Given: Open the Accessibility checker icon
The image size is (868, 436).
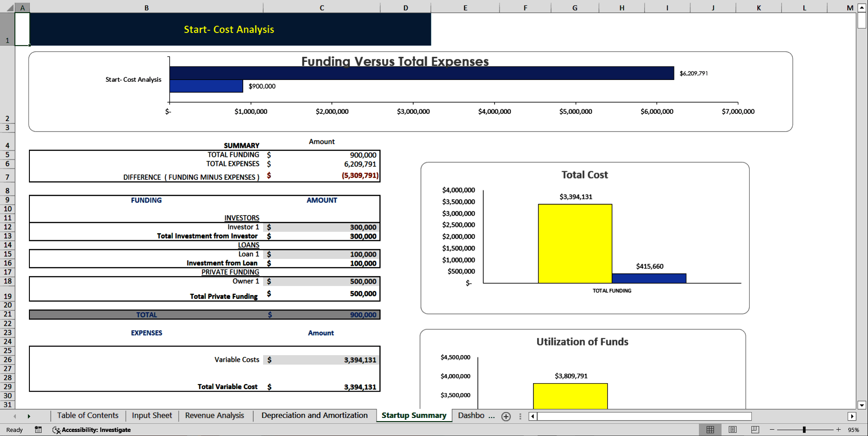Looking at the screenshot, I should [56, 430].
